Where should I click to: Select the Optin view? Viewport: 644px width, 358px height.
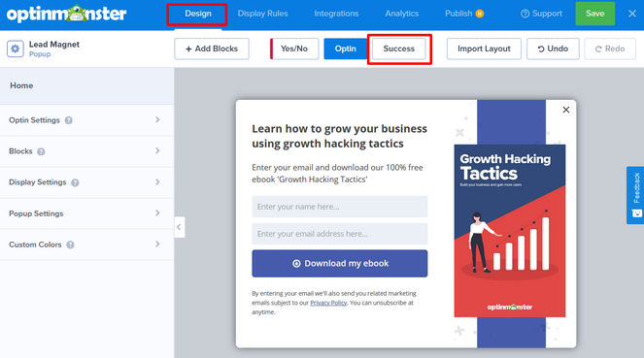345,49
